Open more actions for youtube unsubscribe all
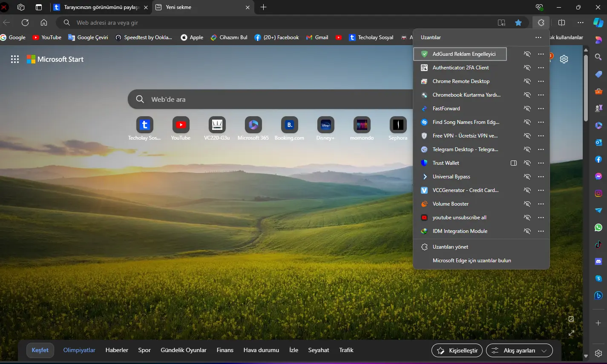Image resolution: width=607 pixels, height=364 pixels. (x=541, y=218)
